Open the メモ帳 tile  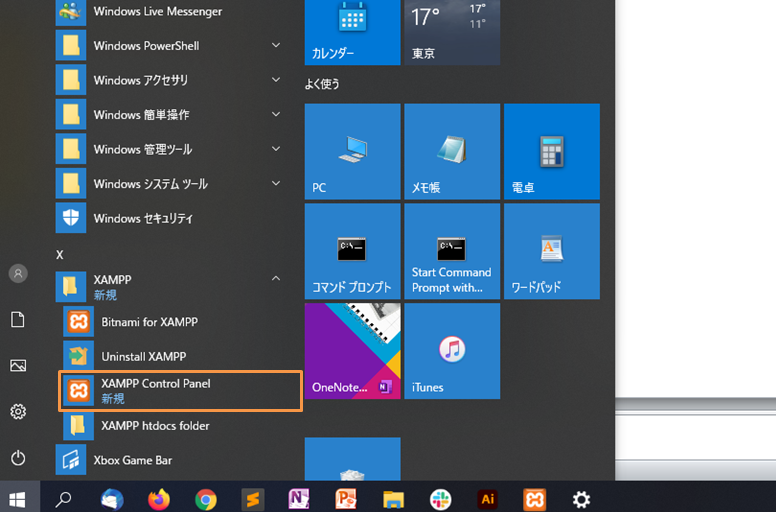tap(452, 151)
